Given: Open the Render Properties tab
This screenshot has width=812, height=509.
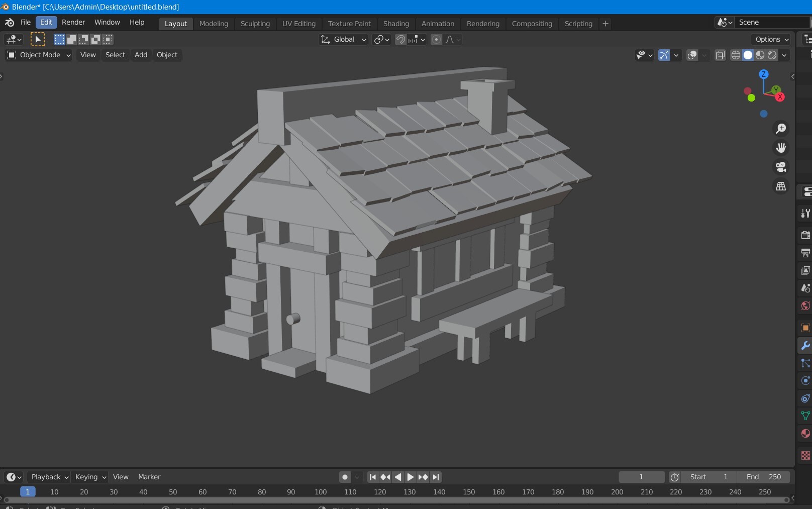Looking at the screenshot, I should tap(805, 235).
